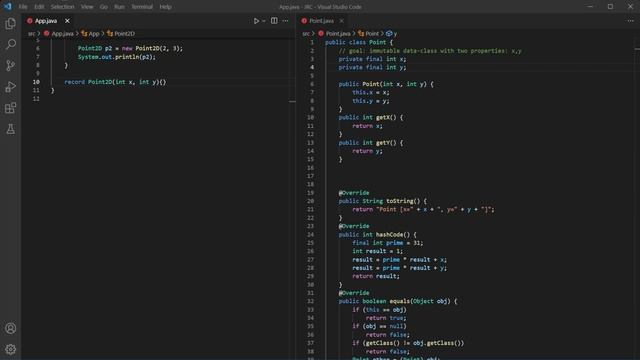Viewport: 640px width, 360px height.
Task: Open the Go menu
Action: [104, 7]
